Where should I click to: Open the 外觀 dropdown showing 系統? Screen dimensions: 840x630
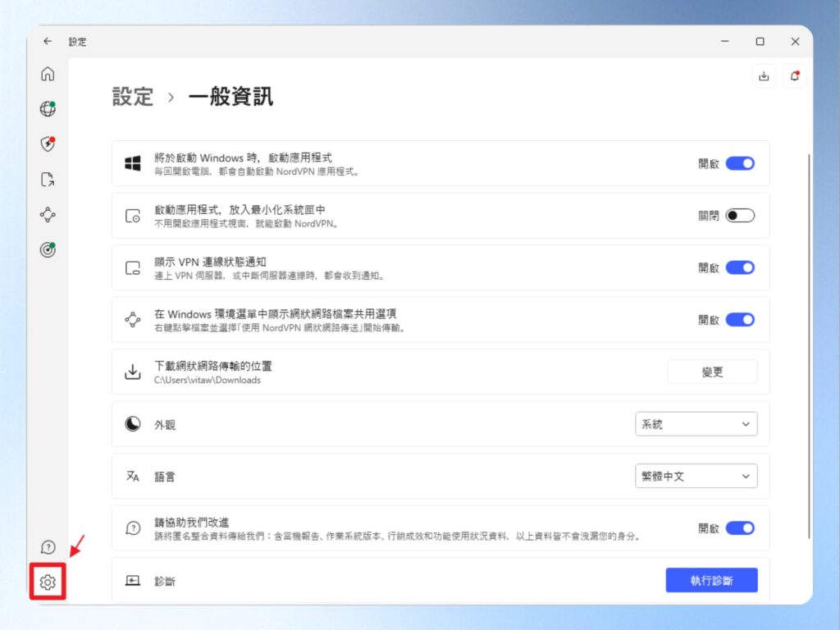coord(696,424)
